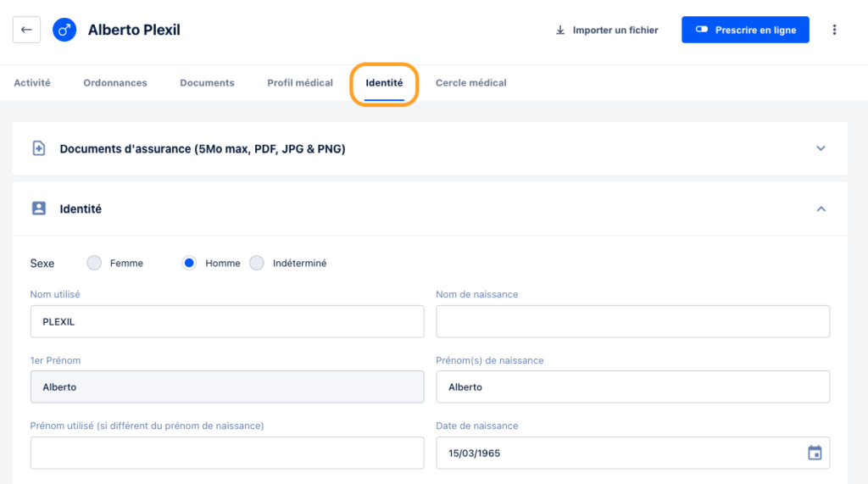Click the male gender avatar icon
The image size is (868, 484).
tap(64, 30)
